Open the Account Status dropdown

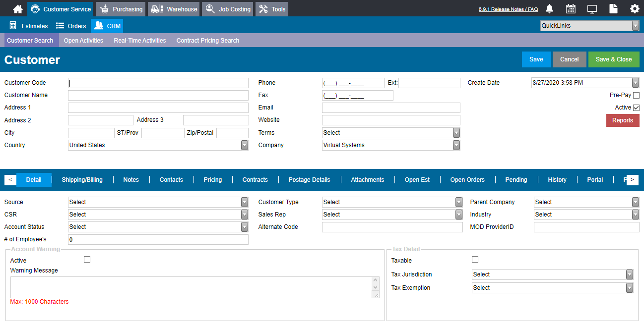tap(158, 227)
